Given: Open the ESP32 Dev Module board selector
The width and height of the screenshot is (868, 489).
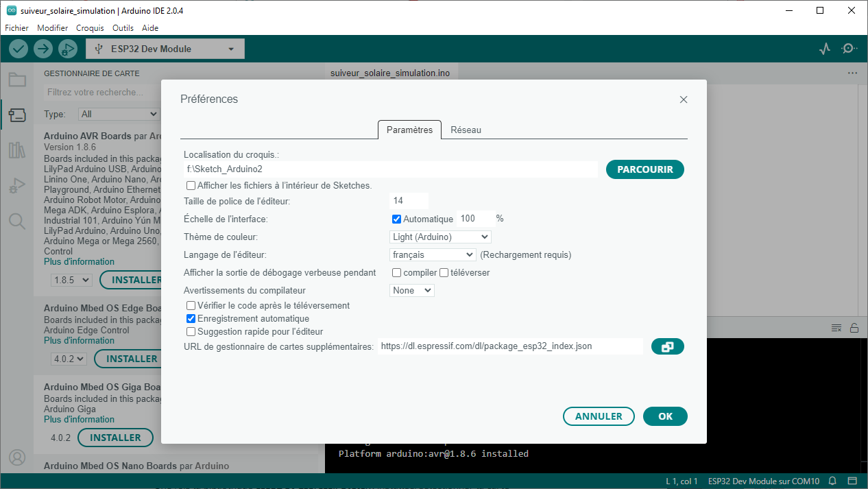Looking at the screenshot, I should tap(165, 49).
